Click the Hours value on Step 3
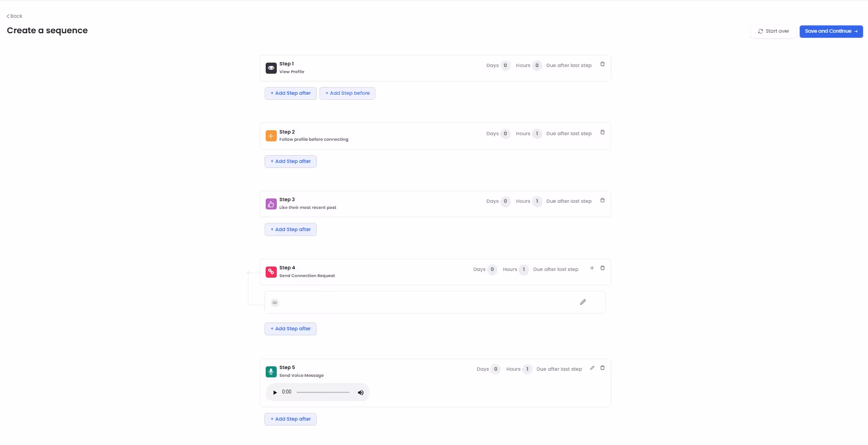868x445 pixels. [536, 201]
